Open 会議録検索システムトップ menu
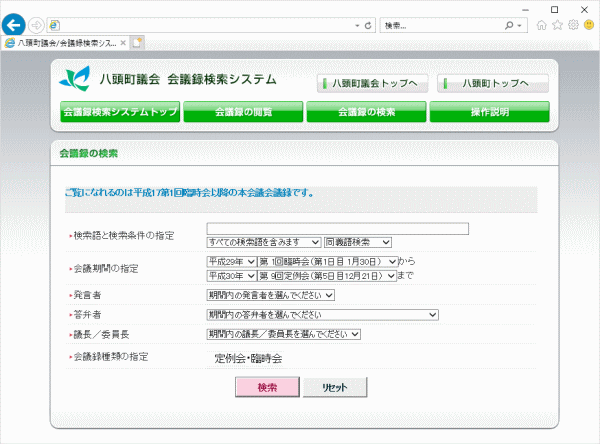 [120, 112]
